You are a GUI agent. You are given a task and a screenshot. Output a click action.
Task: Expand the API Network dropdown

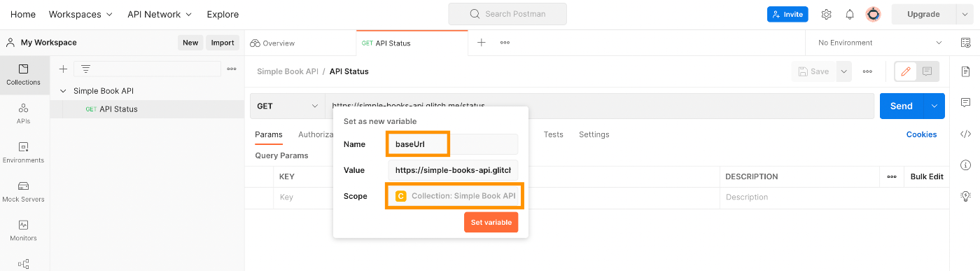click(x=160, y=14)
